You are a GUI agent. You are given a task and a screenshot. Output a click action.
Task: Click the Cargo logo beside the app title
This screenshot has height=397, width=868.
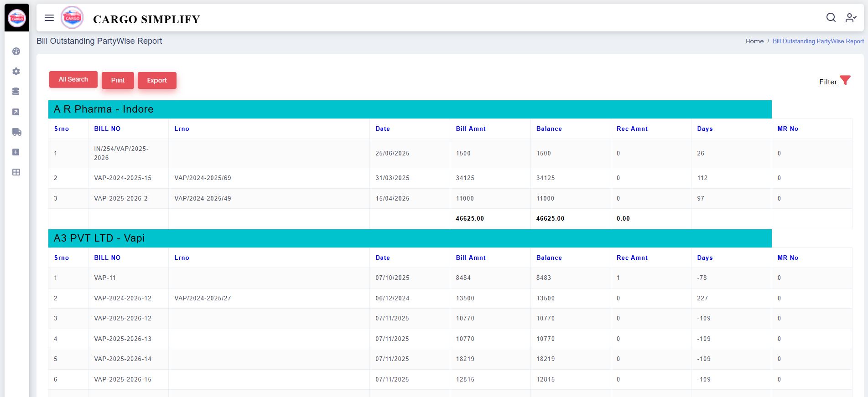(72, 18)
